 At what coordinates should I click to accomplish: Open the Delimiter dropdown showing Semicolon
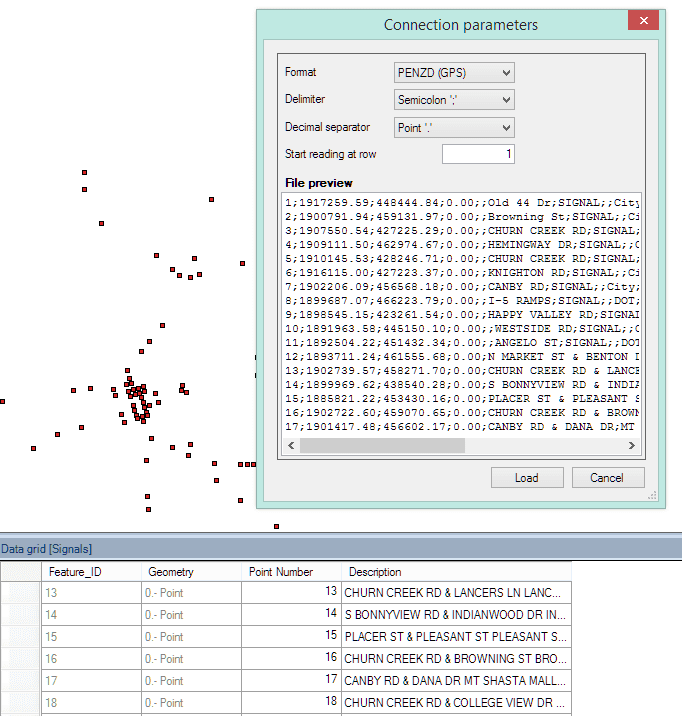[454, 100]
